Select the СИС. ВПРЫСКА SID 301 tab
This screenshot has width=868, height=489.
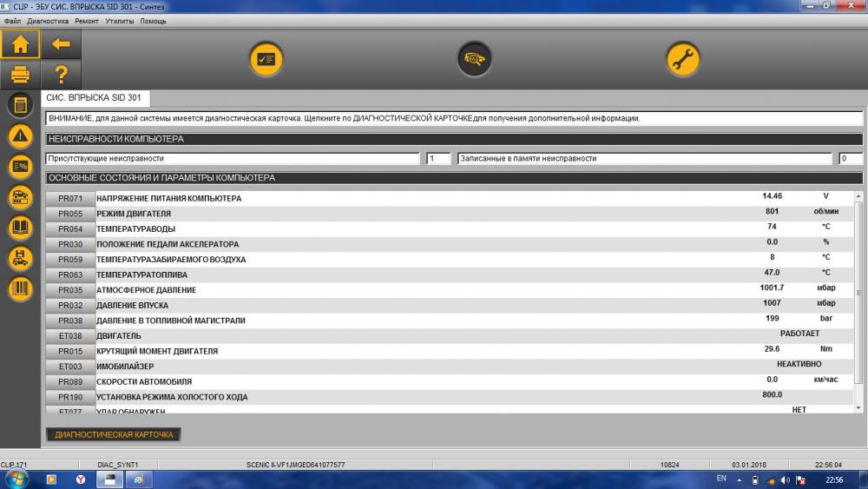pos(94,97)
